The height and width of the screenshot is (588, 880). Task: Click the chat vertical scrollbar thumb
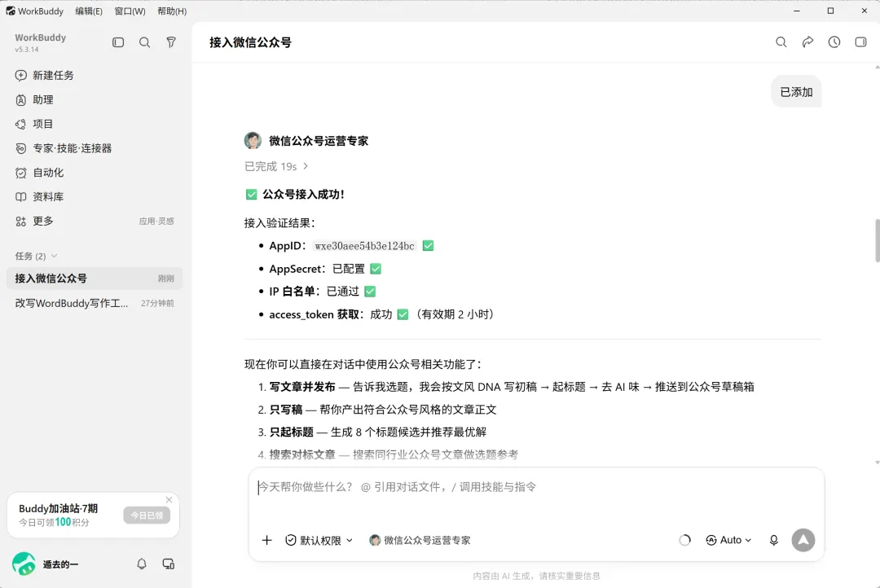tap(878, 240)
